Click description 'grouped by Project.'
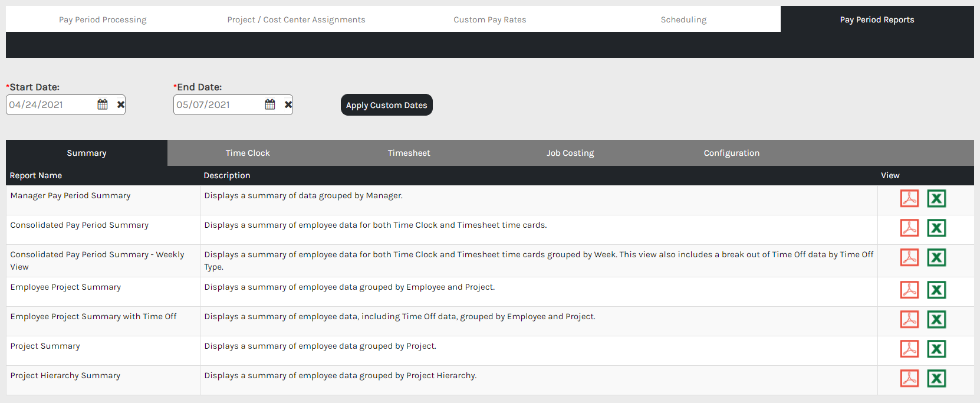980x403 pixels. click(320, 346)
